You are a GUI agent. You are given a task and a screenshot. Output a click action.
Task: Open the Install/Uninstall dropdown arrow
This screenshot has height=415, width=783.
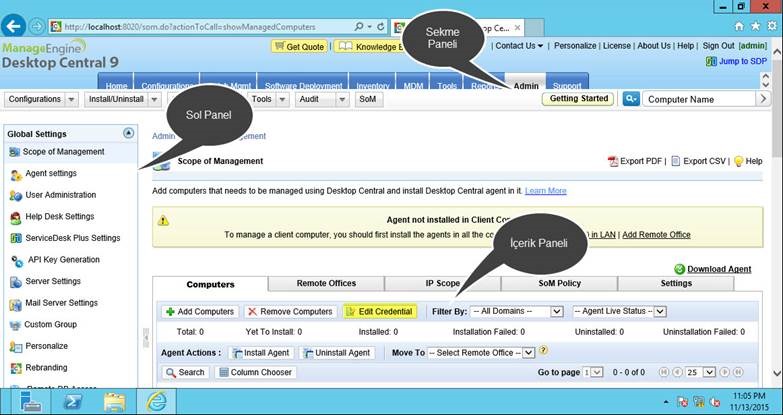click(154, 99)
